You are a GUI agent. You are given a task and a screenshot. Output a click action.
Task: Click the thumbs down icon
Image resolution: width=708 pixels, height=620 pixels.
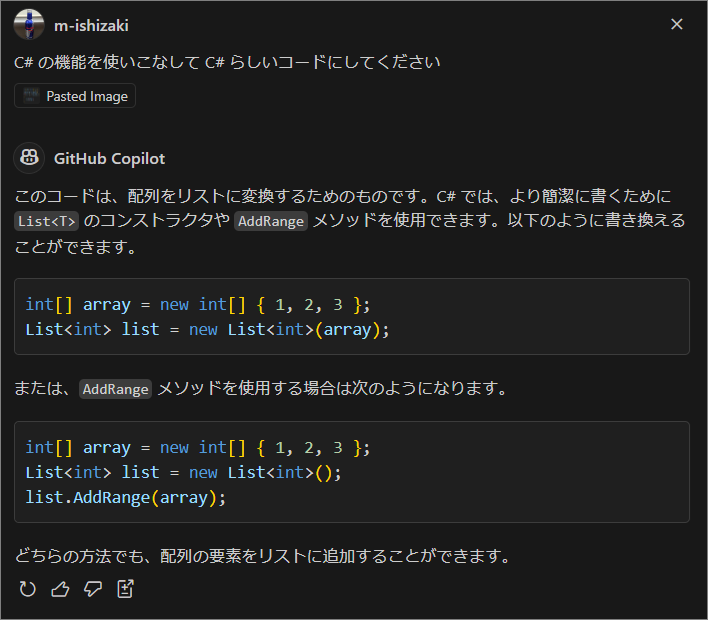pyautogui.click(x=93, y=589)
